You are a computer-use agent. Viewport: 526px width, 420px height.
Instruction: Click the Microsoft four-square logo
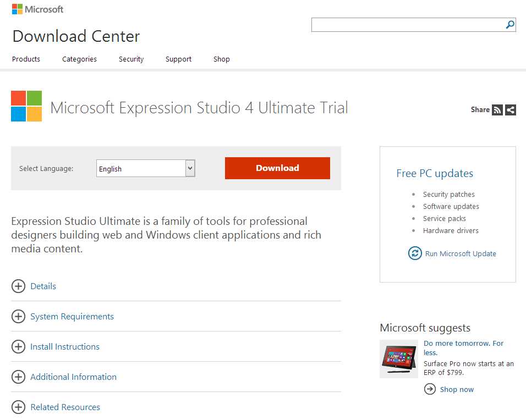point(17,9)
